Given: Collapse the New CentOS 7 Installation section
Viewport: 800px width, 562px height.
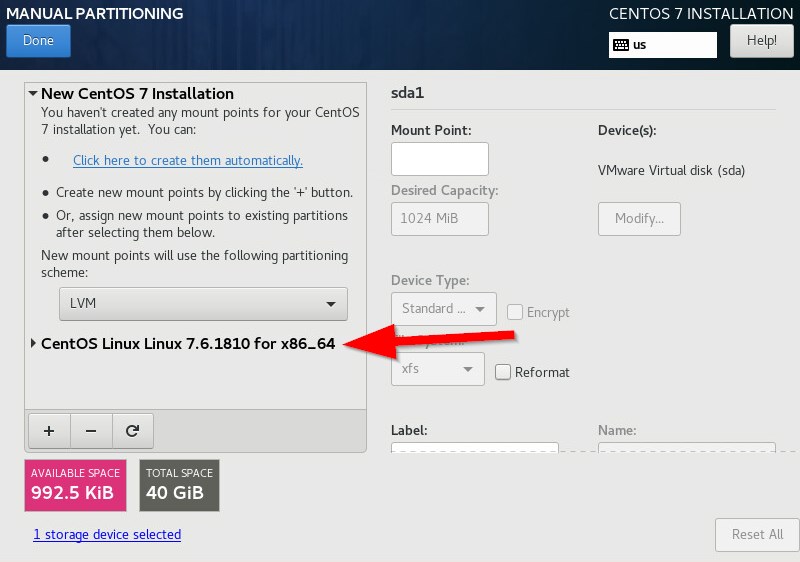Looking at the screenshot, I should coord(33,93).
